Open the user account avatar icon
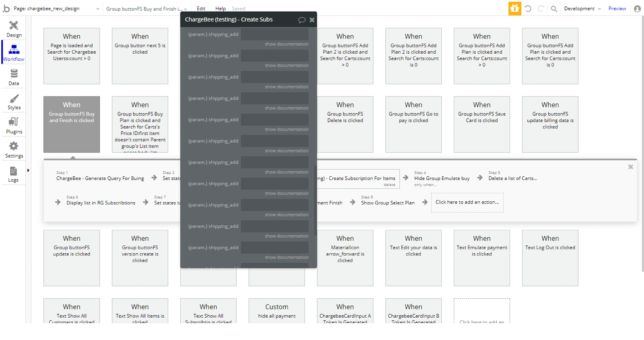This screenshot has height=340, width=644. click(637, 9)
